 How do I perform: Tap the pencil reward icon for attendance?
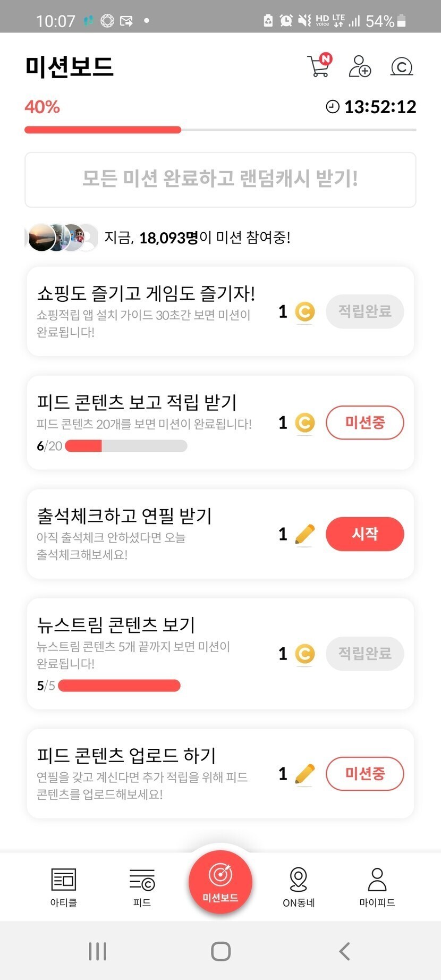pyautogui.click(x=304, y=535)
